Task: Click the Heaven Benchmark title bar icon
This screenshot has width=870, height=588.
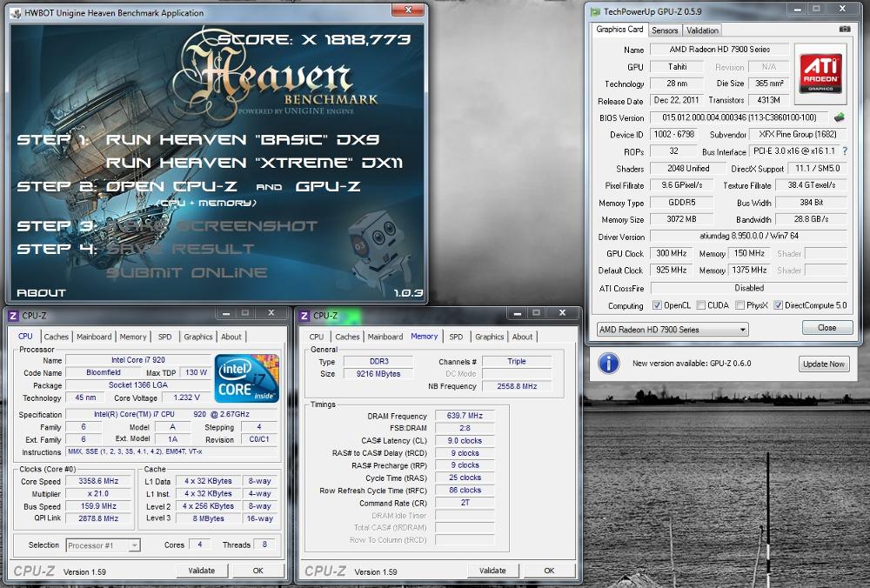Action: [x=16, y=12]
